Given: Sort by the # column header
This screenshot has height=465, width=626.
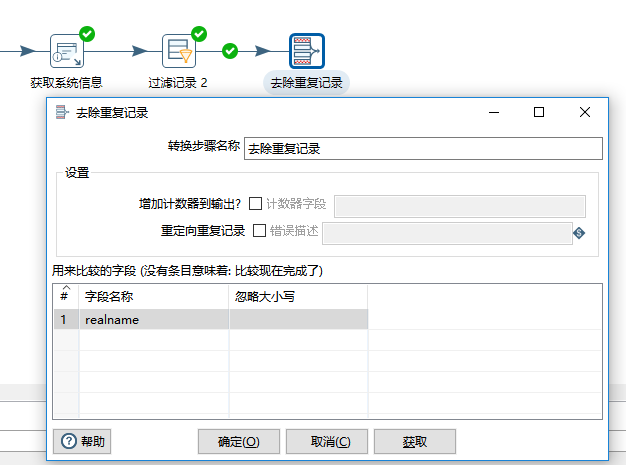Looking at the screenshot, I should coord(66,297).
